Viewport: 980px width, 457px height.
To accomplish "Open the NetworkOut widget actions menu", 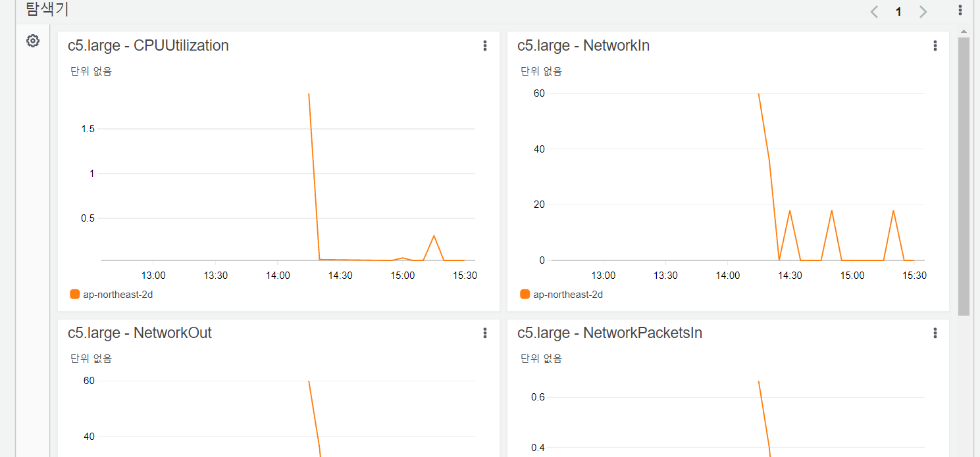I will pyautogui.click(x=485, y=333).
